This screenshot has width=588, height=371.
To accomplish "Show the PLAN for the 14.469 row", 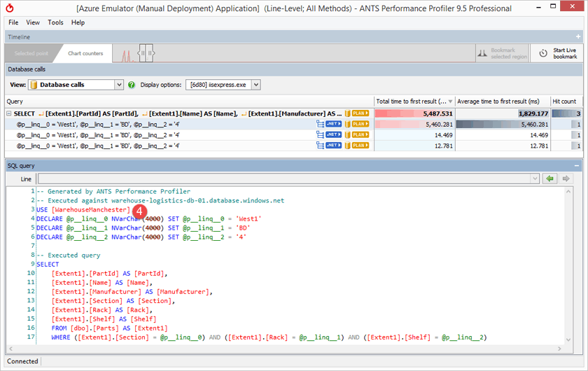I will pos(360,134).
